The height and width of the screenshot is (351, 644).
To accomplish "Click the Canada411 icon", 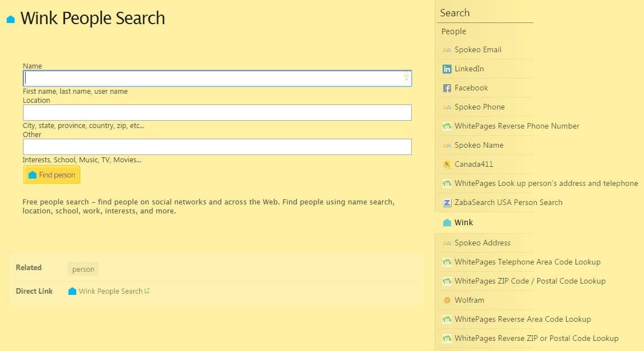I will [x=447, y=165].
